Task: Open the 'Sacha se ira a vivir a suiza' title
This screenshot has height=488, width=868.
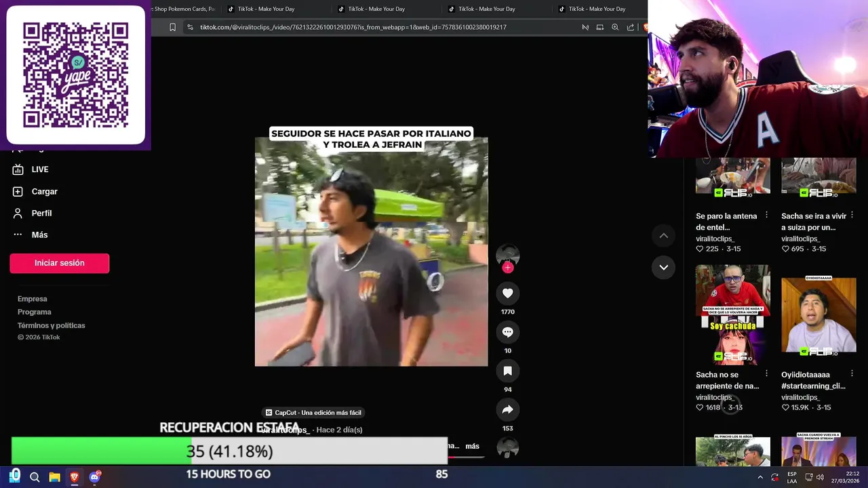Action: coord(814,222)
